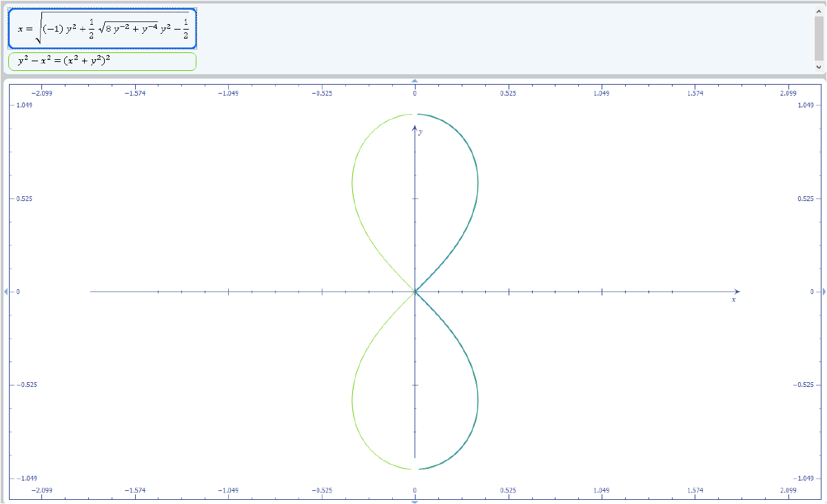
Task: Collapse the equation panel using top-center triangle
Action: (x=414, y=81)
